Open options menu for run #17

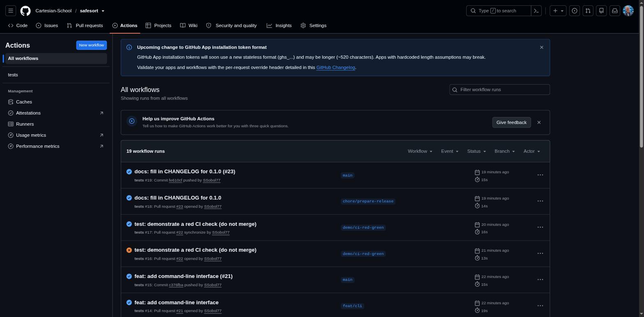tap(540, 227)
